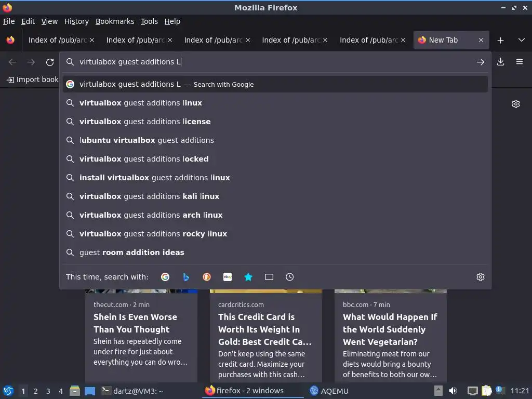Go forward one page
Image resolution: width=532 pixels, height=399 pixels.
pyautogui.click(x=31, y=62)
